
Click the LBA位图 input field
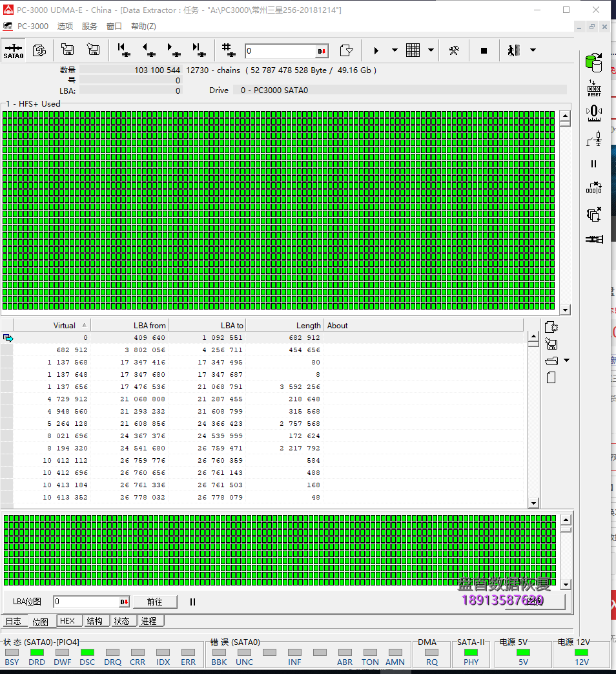87,602
